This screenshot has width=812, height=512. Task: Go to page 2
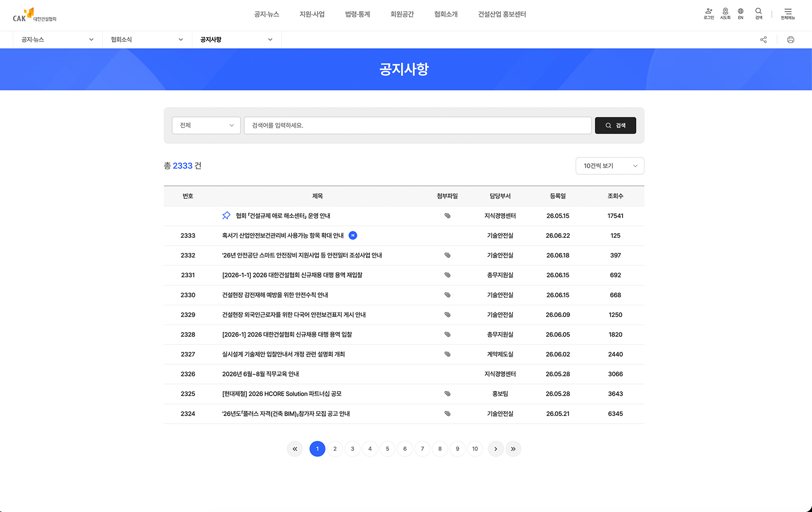coord(335,449)
